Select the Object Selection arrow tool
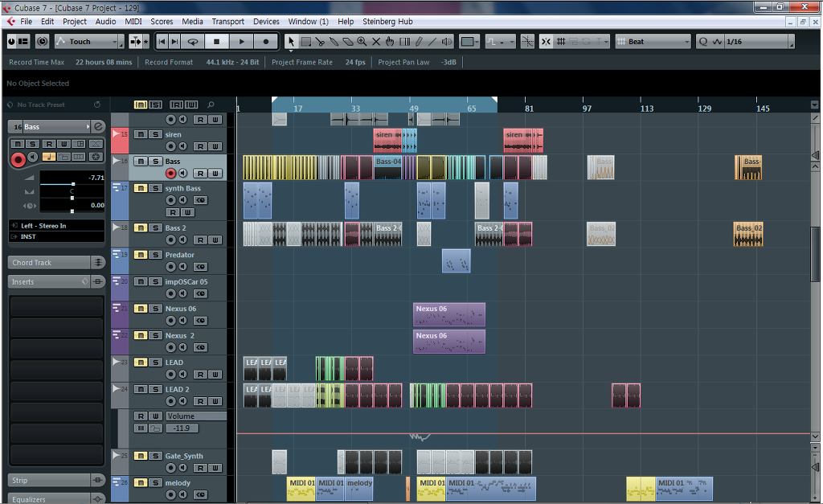Screen dimensions: 823x504 [291, 42]
